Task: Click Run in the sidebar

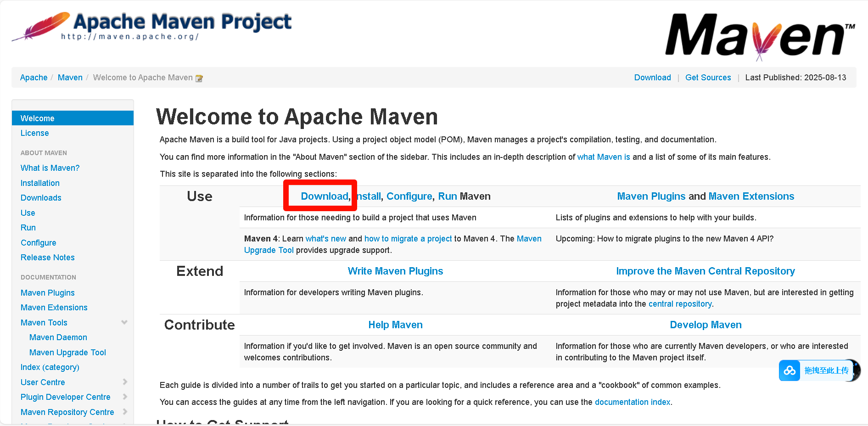Action: pyautogui.click(x=28, y=228)
